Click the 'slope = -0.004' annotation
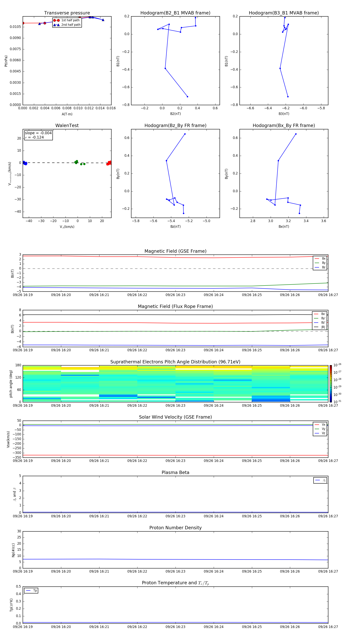The image size is (351, 644). [x=38, y=133]
